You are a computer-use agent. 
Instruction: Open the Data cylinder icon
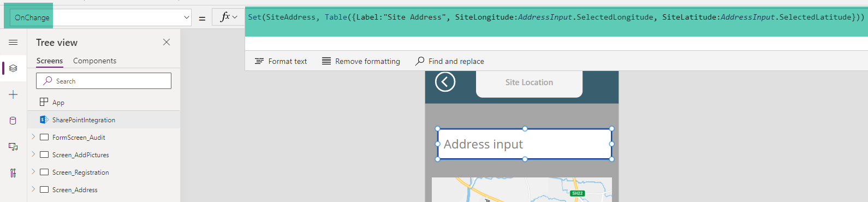click(13, 121)
